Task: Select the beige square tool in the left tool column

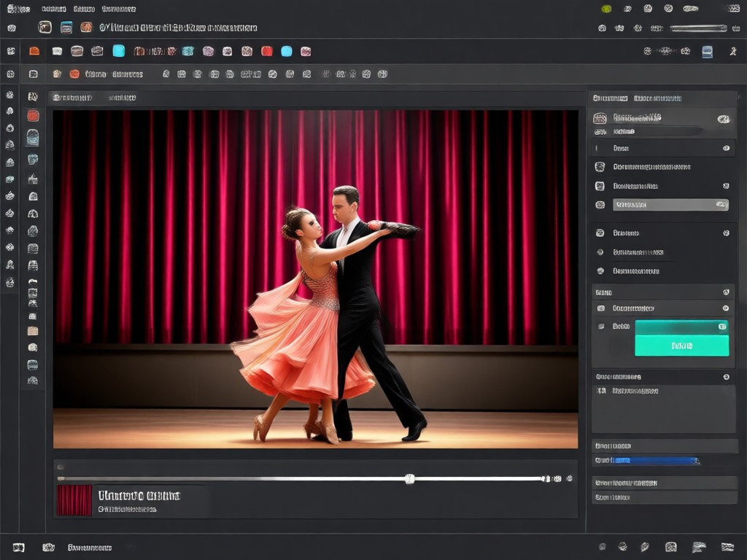Action: [32, 331]
